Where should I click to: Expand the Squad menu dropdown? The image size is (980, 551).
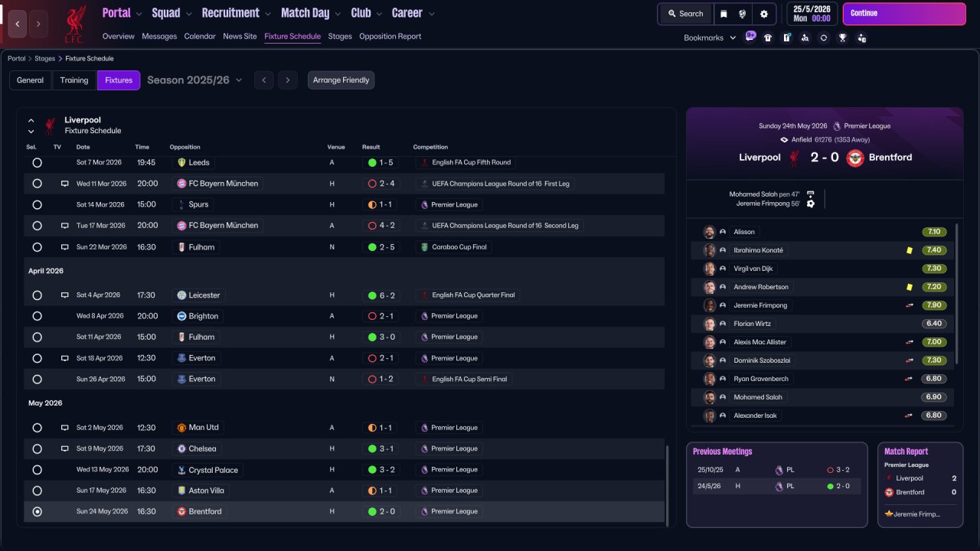coord(188,14)
